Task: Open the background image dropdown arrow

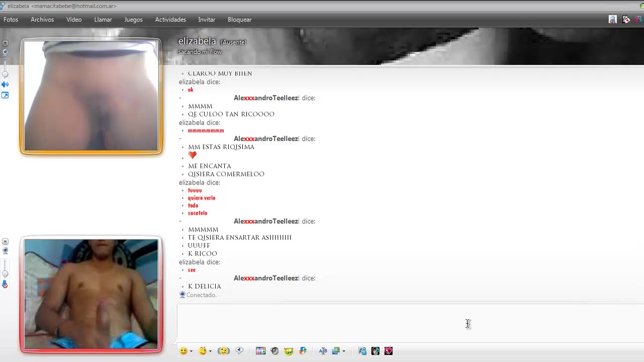Action: 344,351
